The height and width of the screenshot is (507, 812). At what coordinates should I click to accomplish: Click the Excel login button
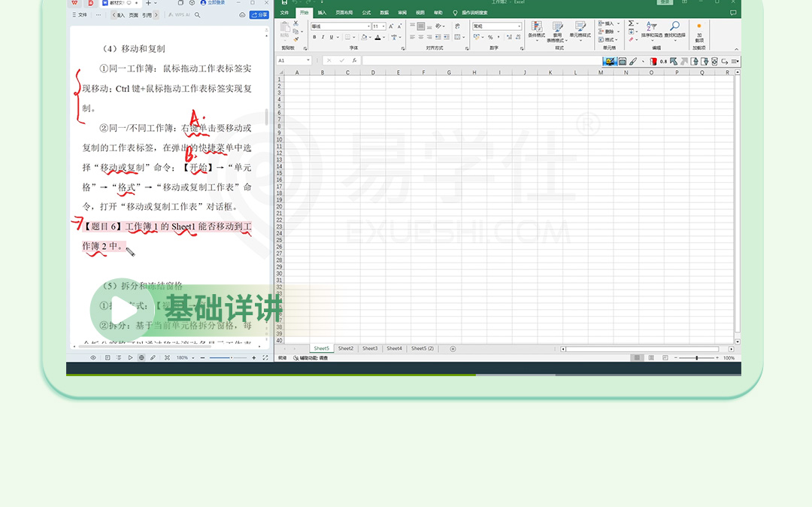(x=665, y=2)
